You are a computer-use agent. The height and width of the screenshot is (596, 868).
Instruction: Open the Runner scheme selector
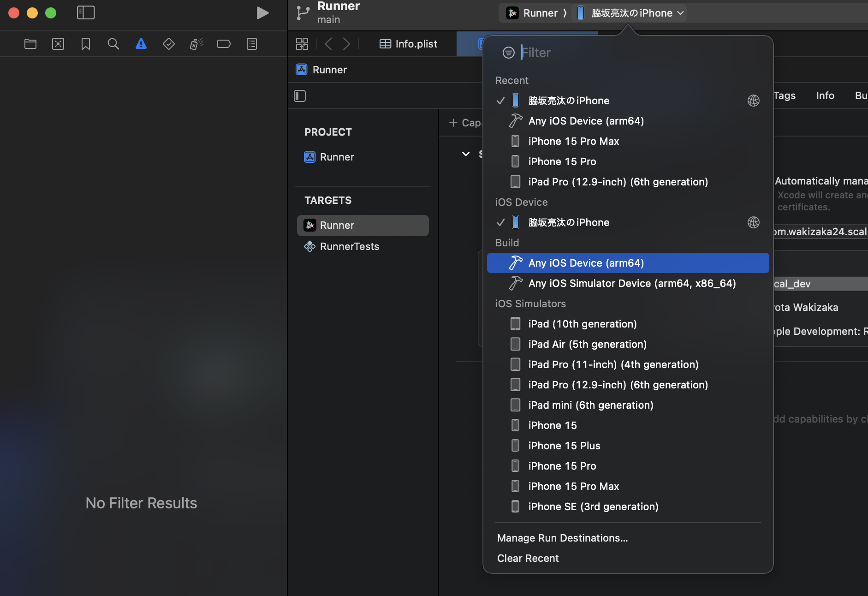pos(532,13)
